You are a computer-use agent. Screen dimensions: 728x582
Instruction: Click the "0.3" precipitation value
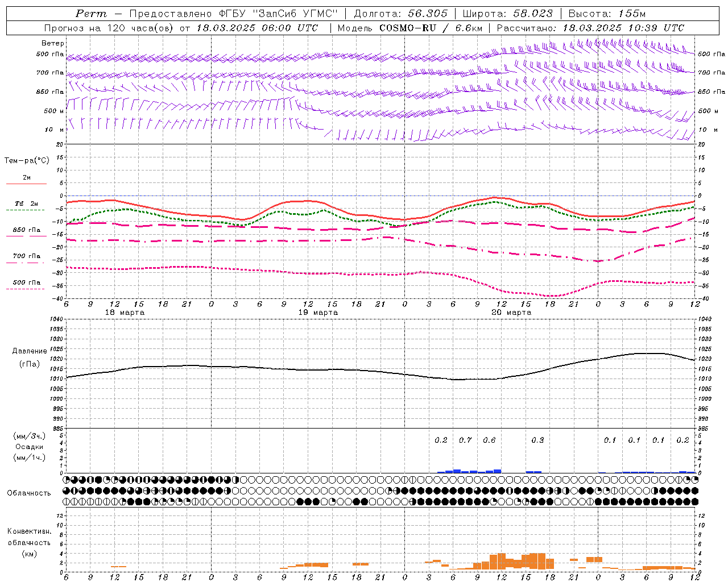[x=537, y=440]
